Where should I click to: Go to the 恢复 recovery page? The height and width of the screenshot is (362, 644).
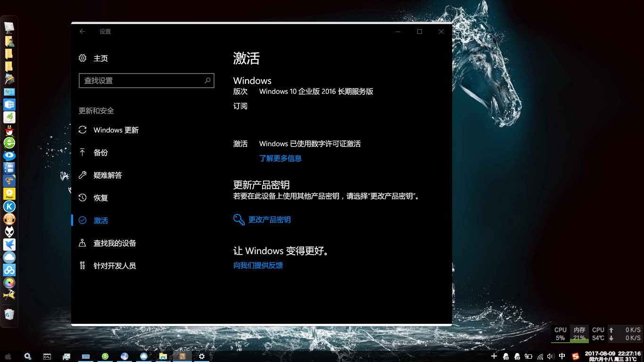point(93,198)
